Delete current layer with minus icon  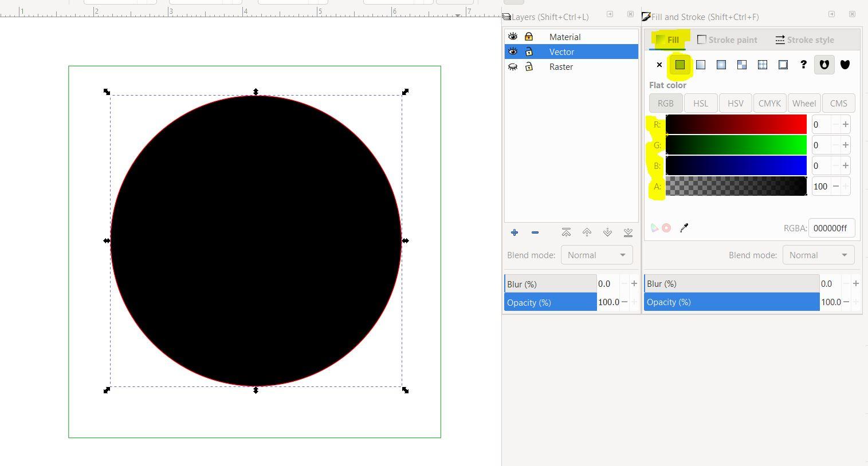point(535,232)
